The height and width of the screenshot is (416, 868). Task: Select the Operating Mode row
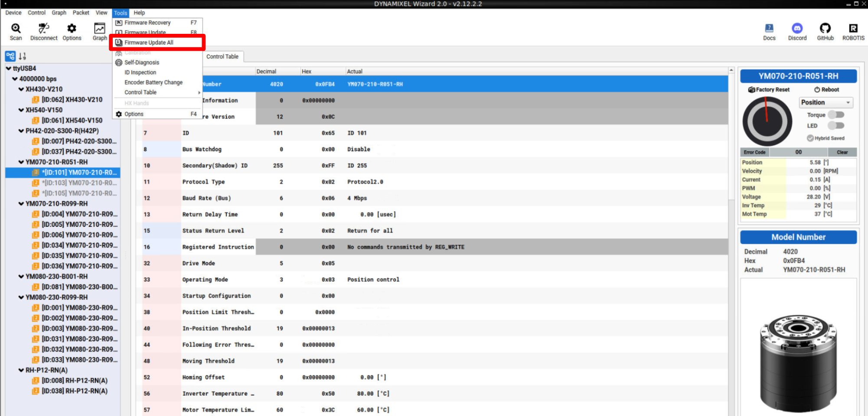point(432,280)
